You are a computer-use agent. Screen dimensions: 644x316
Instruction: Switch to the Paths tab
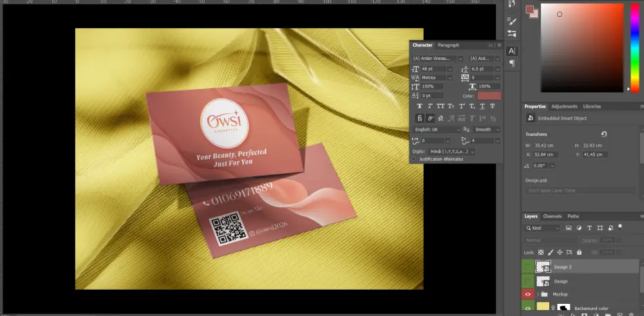click(x=573, y=216)
